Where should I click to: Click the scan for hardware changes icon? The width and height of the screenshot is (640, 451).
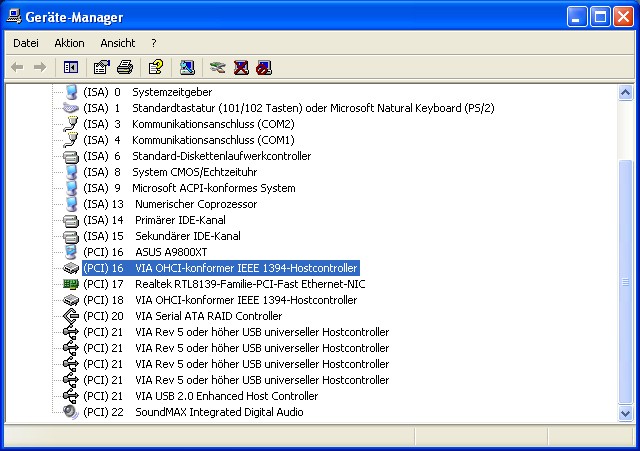click(x=187, y=67)
